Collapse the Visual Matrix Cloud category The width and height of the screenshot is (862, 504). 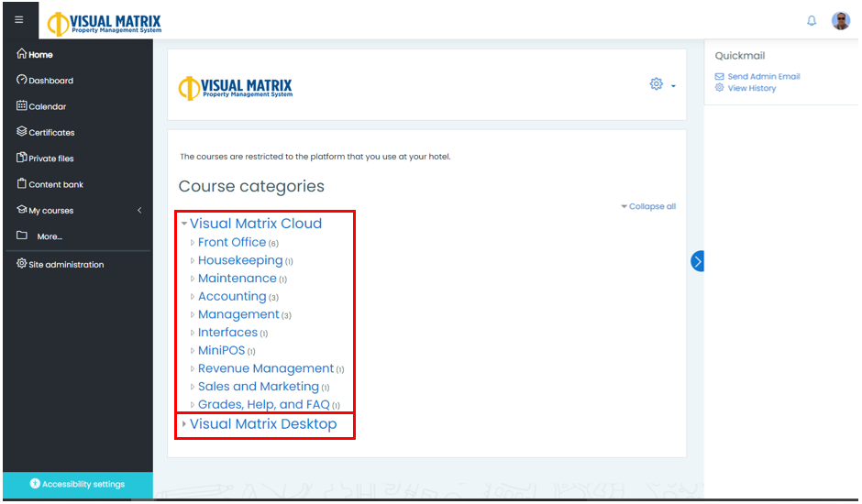(184, 224)
